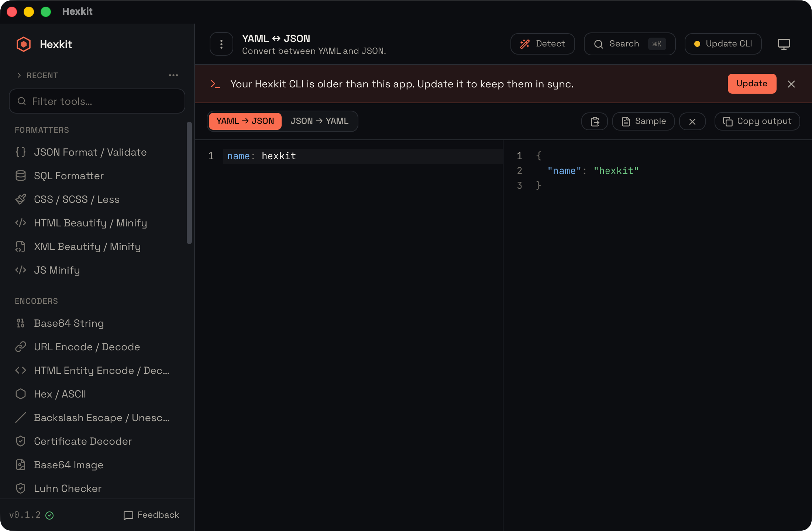Image resolution: width=812 pixels, height=531 pixels.
Task: Click the sidebar tool list scrollbar
Action: (189, 183)
